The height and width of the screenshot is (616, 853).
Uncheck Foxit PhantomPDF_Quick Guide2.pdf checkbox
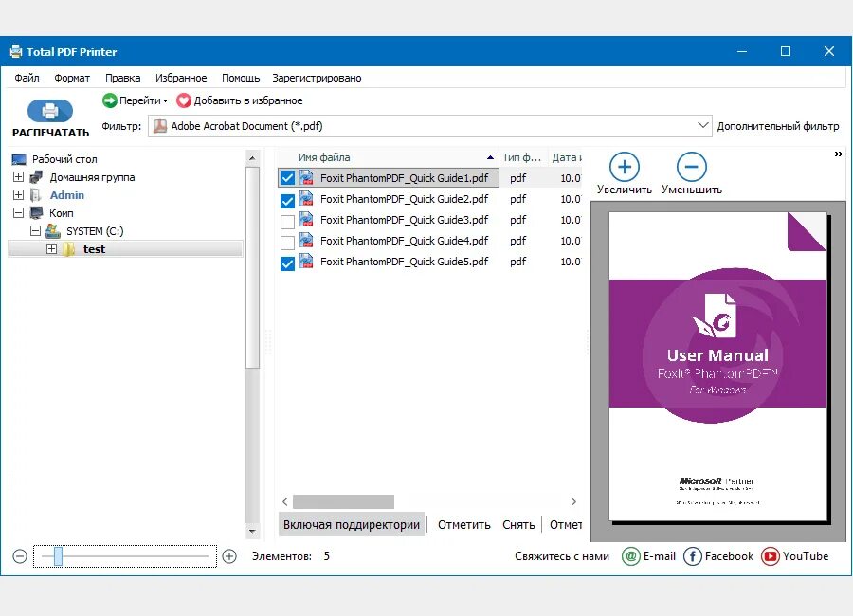click(287, 201)
